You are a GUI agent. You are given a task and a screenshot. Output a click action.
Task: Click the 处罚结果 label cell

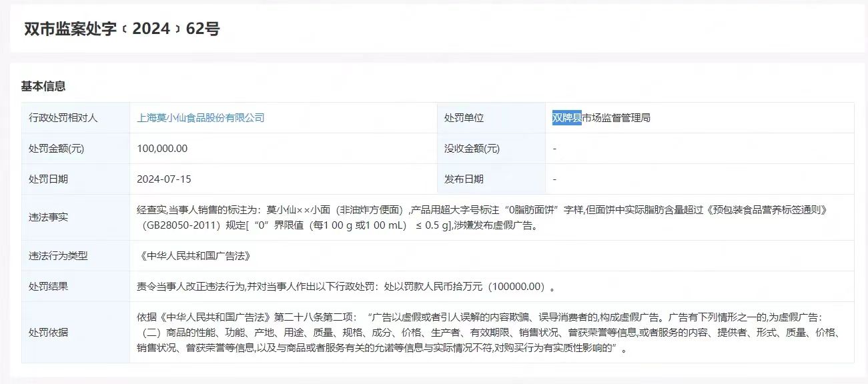[x=48, y=287]
